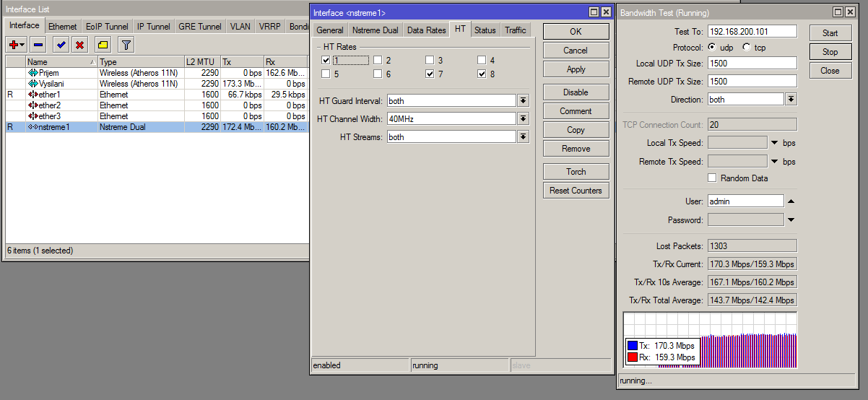This screenshot has width=868, height=400.
Task: Open the EoIP Tunnel tab
Action: pyautogui.click(x=107, y=27)
